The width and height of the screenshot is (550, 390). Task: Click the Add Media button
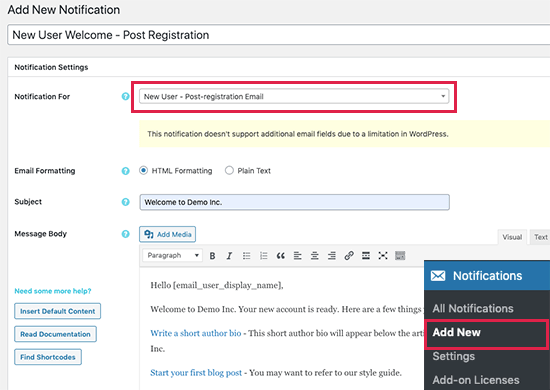pyautogui.click(x=167, y=234)
